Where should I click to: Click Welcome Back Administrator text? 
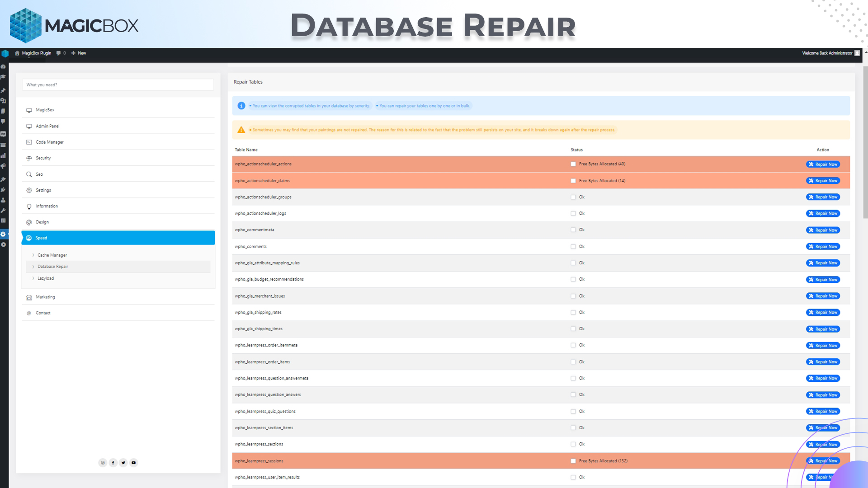[x=827, y=53]
